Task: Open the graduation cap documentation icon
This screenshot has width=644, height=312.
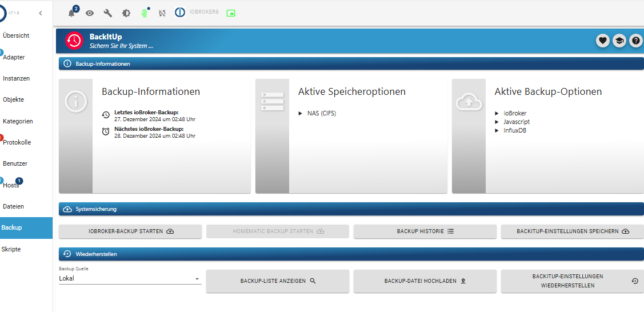Action: [619, 41]
